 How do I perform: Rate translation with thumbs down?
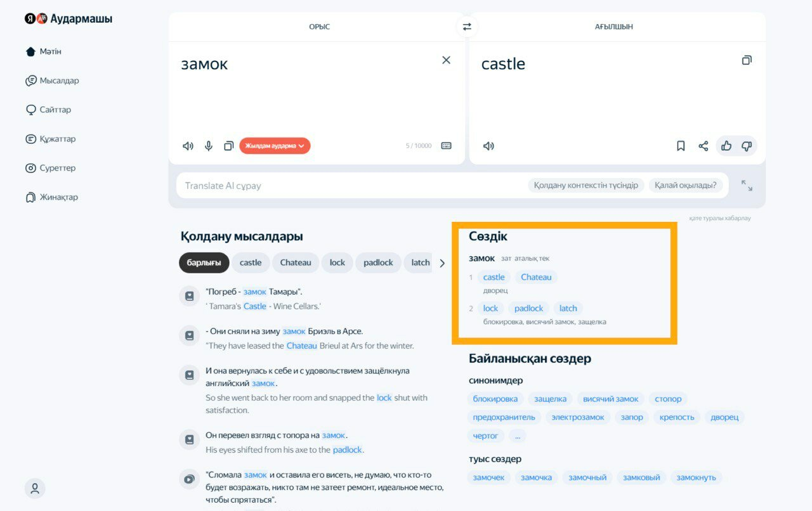coord(747,146)
